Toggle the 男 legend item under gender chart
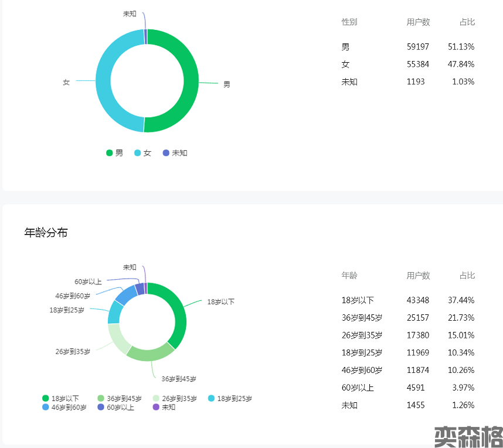 point(114,153)
